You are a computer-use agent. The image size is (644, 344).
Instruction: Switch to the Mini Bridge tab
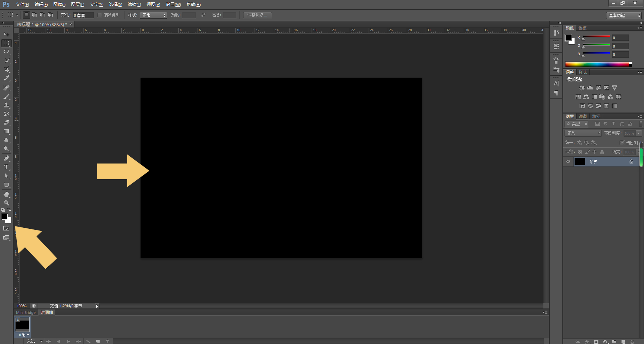click(x=26, y=313)
